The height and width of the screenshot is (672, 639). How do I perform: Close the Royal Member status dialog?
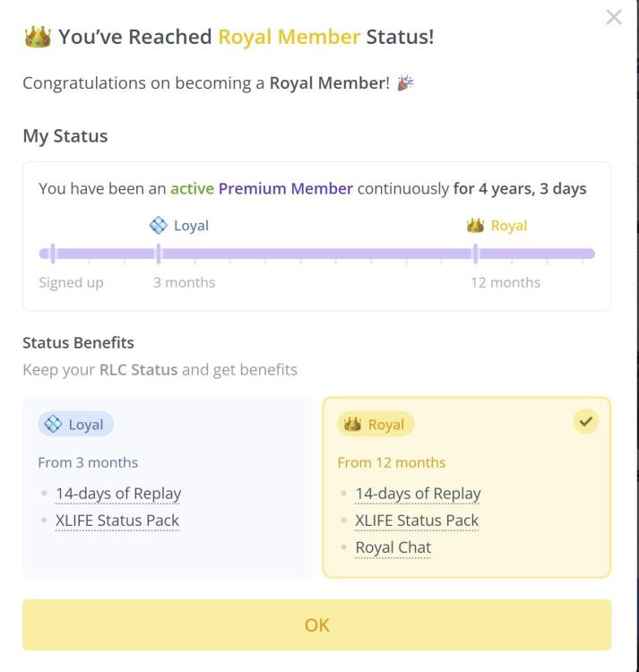tap(614, 17)
